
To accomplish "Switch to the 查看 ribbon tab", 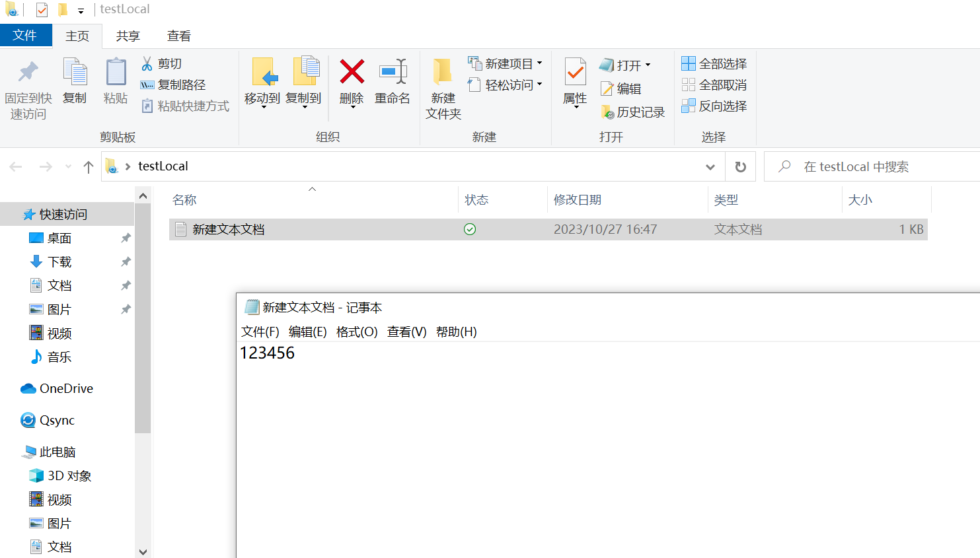I will tap(179, 36).
